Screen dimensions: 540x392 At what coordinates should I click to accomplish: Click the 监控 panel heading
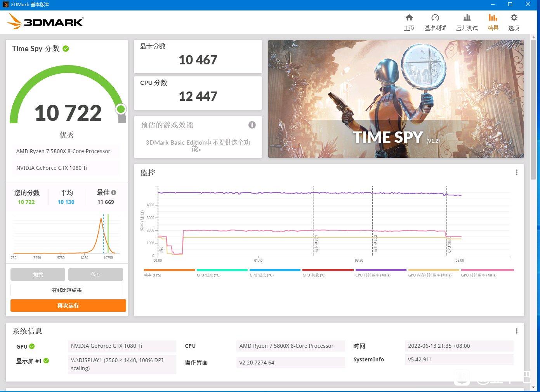point(148,173)
